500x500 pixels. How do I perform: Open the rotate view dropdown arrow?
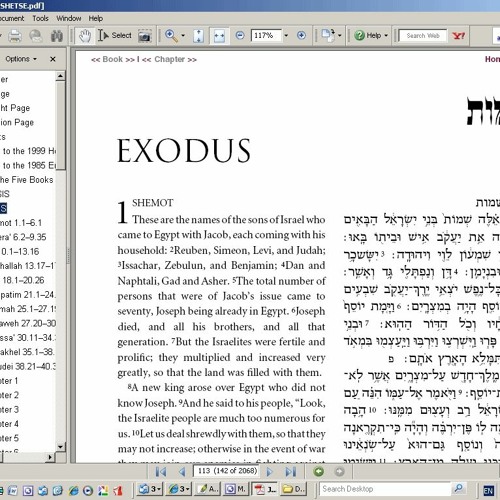(340, 35)
